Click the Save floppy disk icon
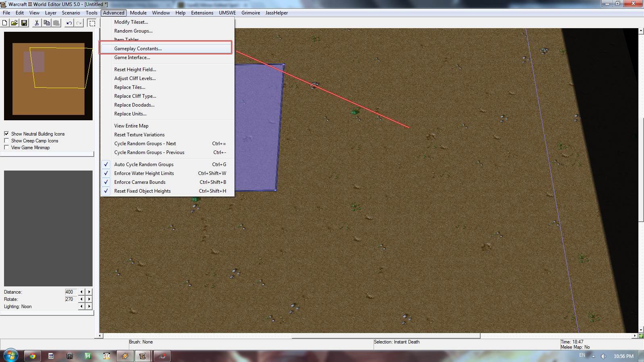The height and width of the screenshot is (362, 644). pyautogui.click(x=24, y=23)
